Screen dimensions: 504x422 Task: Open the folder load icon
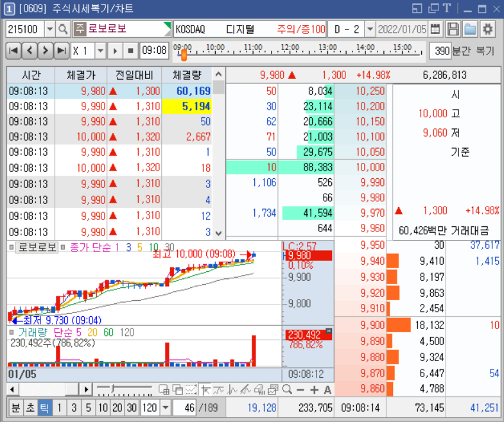[x=470, y=30]
